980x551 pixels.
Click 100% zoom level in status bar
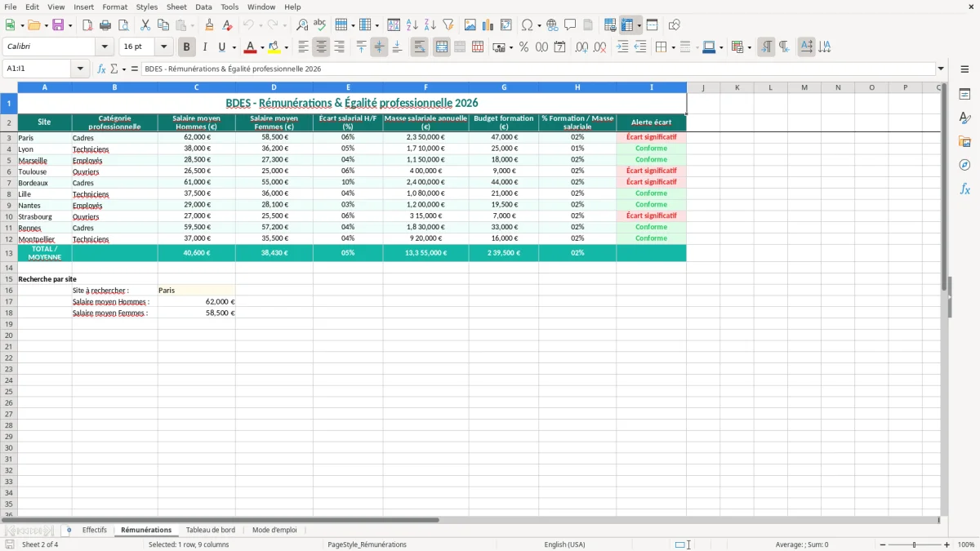pos(966,544)
